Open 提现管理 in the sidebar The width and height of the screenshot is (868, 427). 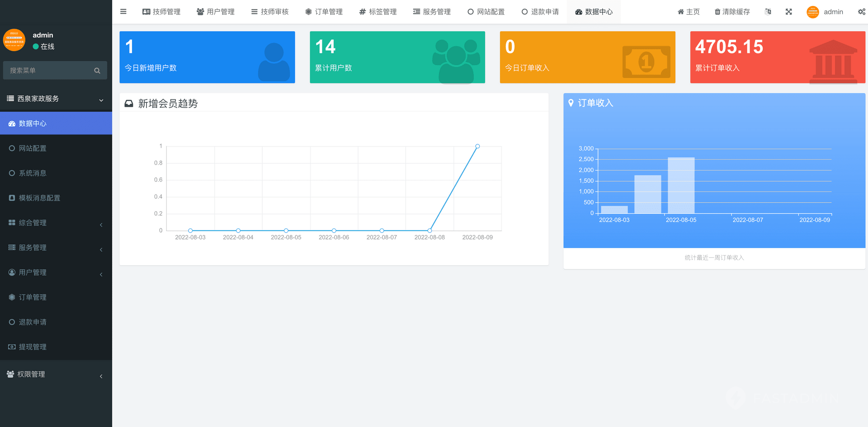coord(33,347)
